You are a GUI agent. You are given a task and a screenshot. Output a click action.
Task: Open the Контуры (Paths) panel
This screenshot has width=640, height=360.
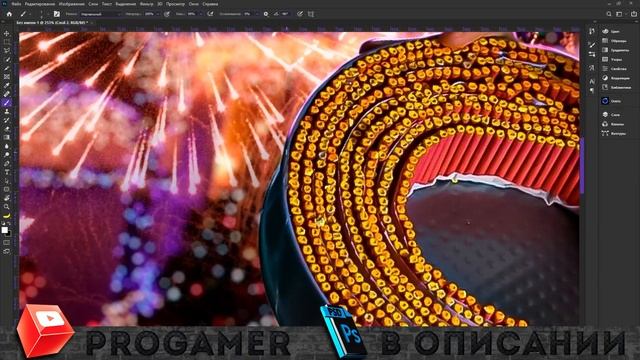614,133
